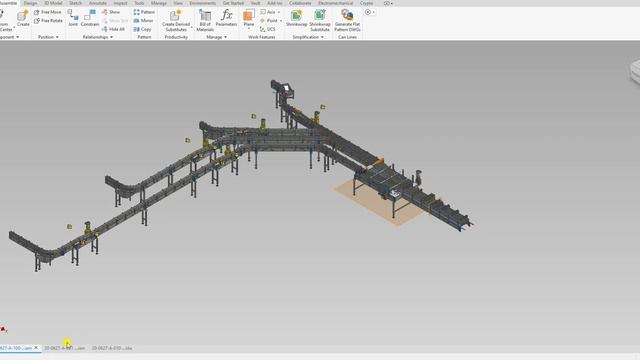Open the Manage ribbon tab

coord(158,3)
